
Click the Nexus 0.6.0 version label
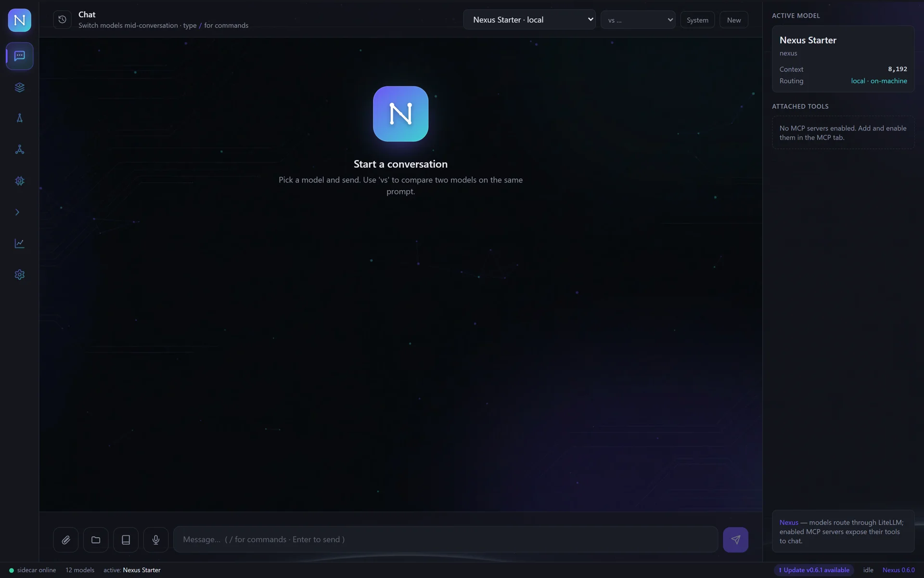pyautogui.click(x=898, y=570)
